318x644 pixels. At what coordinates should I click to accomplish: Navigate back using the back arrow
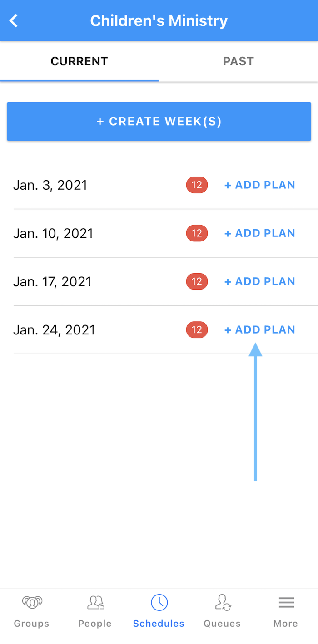click(x=13, y=20)
